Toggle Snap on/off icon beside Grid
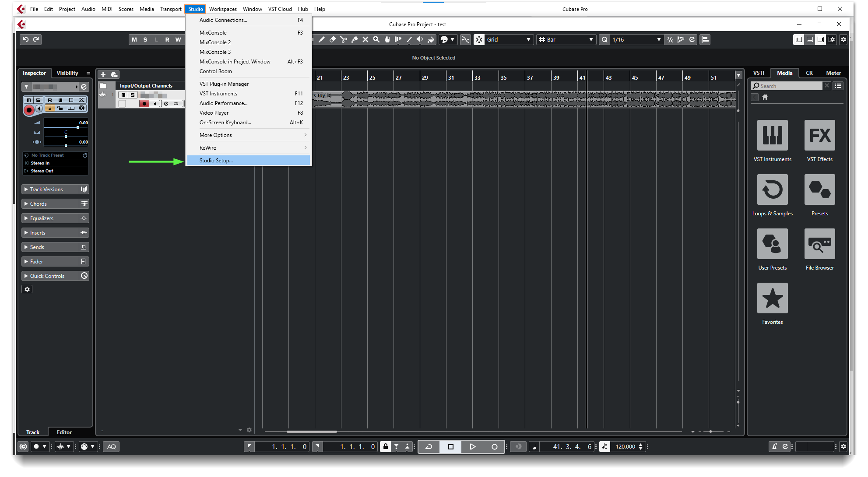 pos(479,40)
